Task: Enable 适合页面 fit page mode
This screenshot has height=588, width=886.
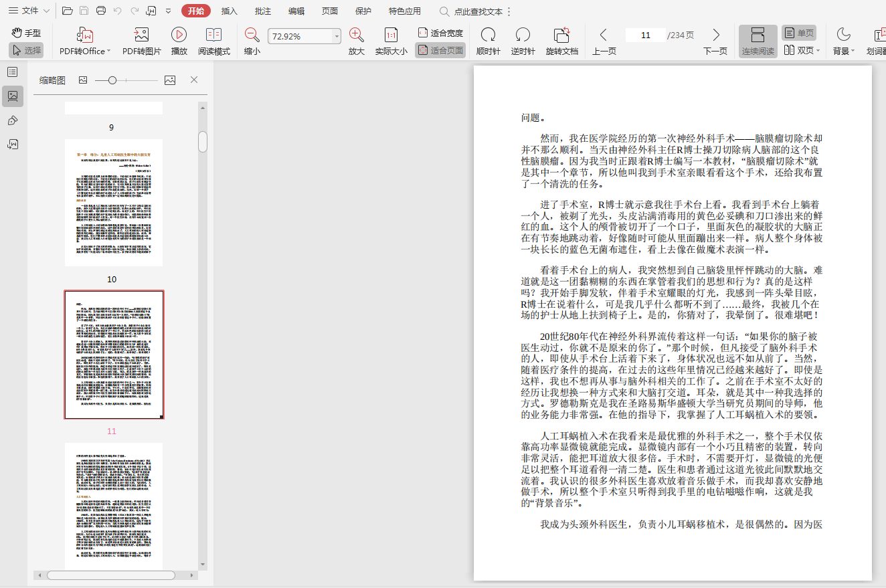Action: [440, 50]
